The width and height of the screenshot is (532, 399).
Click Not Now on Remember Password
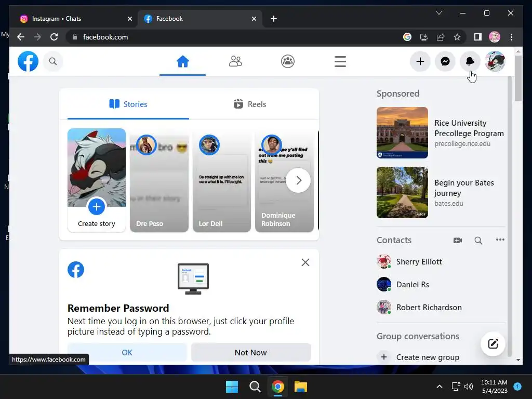pos(251,353)
